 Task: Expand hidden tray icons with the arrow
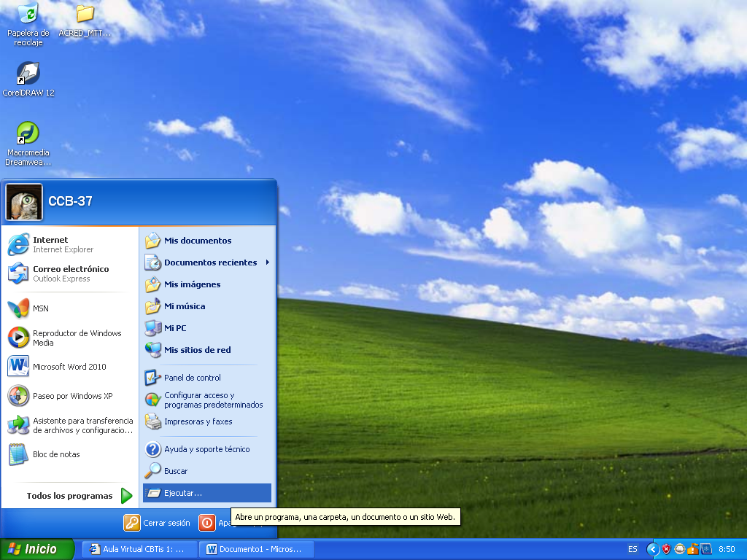653,550
